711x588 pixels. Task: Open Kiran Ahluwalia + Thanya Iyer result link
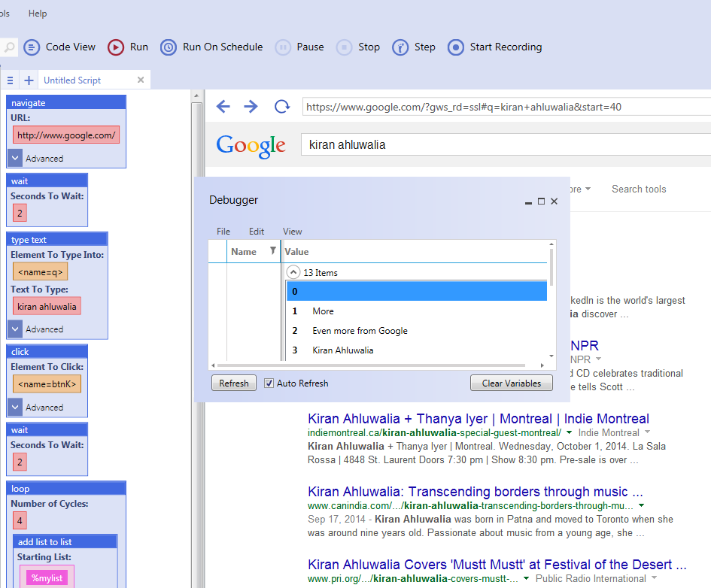tap(479, 419)
